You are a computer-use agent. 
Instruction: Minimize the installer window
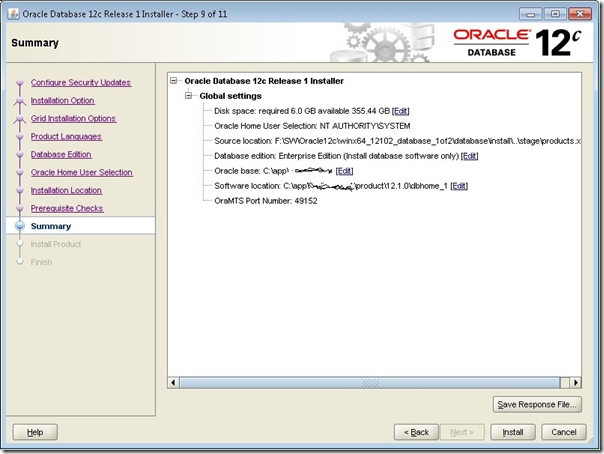530,14
